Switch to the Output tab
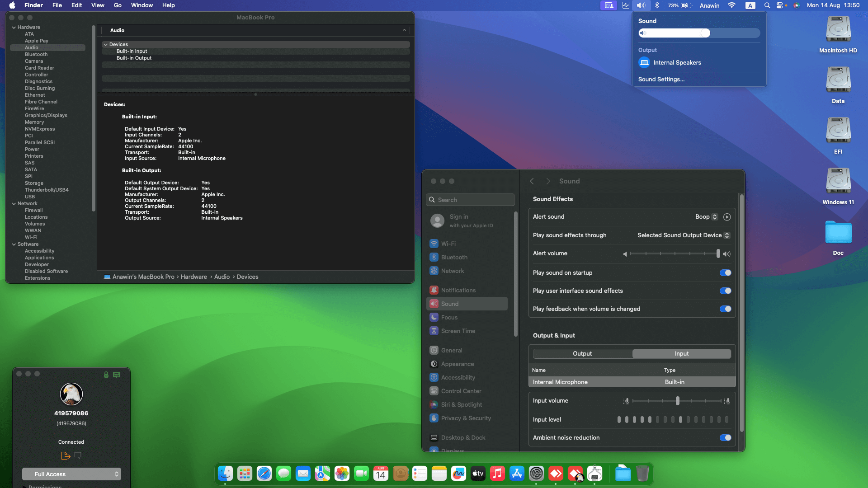868x488 pixels. (x=582, y=354)
